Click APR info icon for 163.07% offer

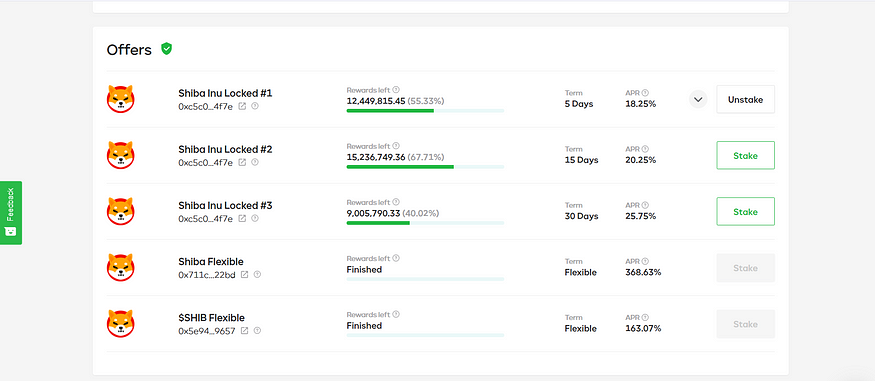pyautogui.click(x=645, y=317)
